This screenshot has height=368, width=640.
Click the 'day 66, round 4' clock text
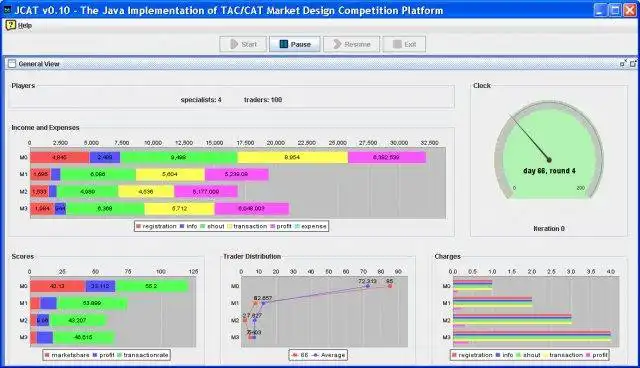[549, 171]
